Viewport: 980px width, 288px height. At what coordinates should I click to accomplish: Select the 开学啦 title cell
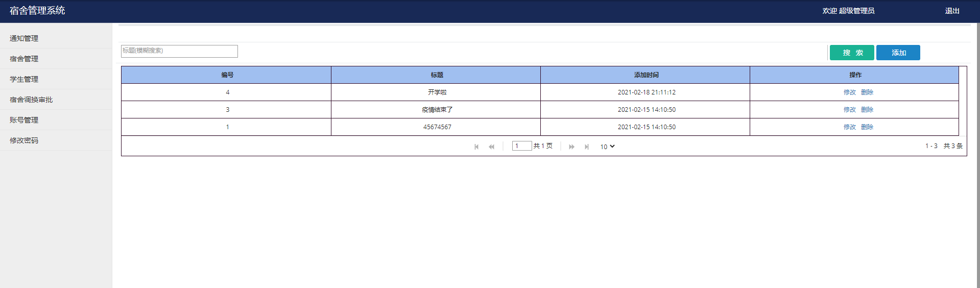coord(436,92)
